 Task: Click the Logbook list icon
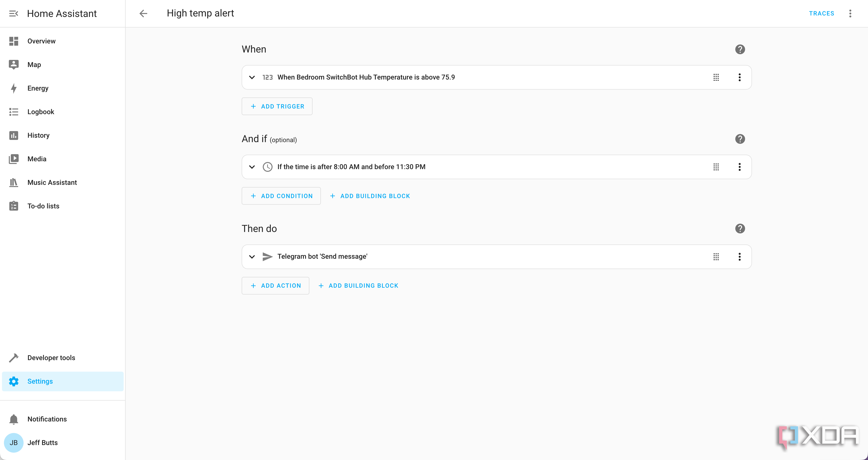tap(13, 112)
